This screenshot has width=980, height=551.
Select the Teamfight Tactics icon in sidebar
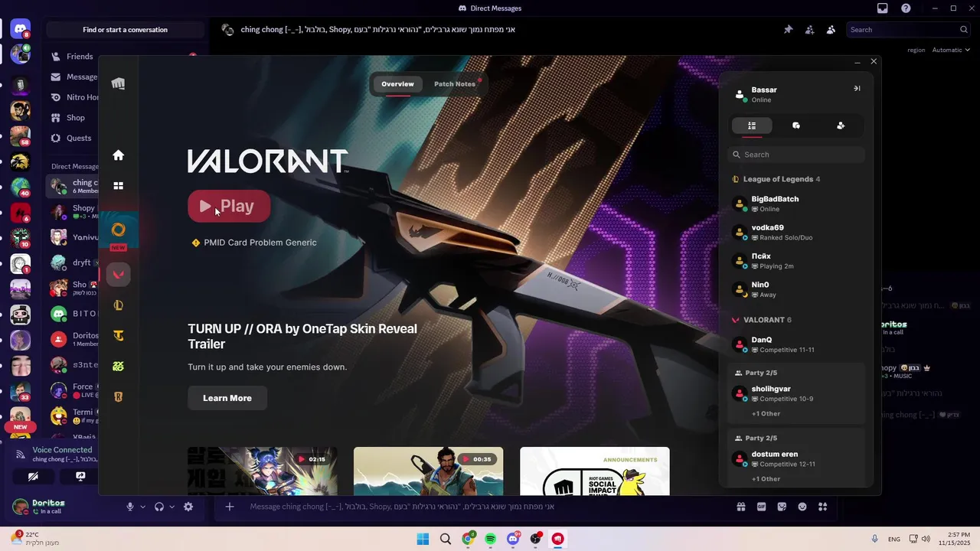coord(118,336)
